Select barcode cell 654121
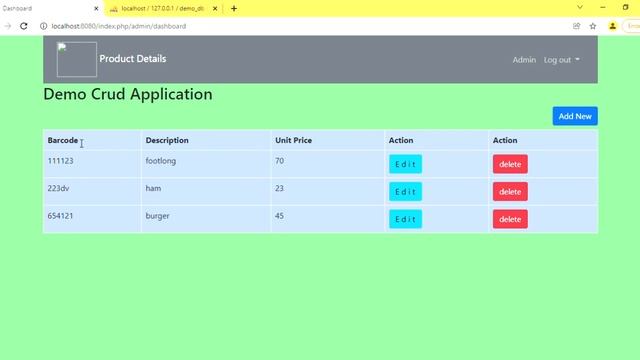Screen dimensions: 640x360 pyautogui.click(x=92, y=219)
